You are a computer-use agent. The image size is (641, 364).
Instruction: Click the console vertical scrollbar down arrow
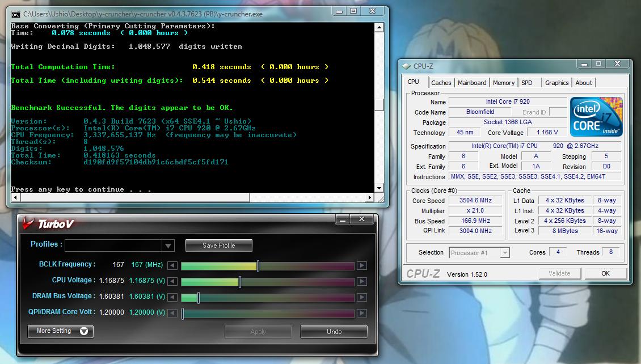click(379, 188)
